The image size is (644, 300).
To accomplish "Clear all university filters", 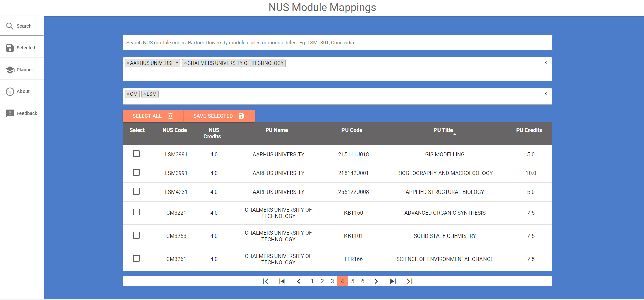I will click(546, 63).
